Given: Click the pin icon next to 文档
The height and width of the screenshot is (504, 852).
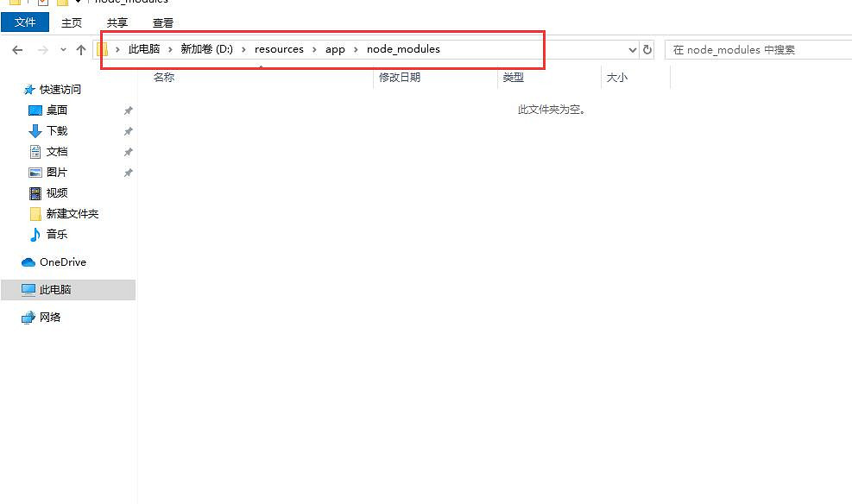Looking at the screenshot, I should [128, 151].
